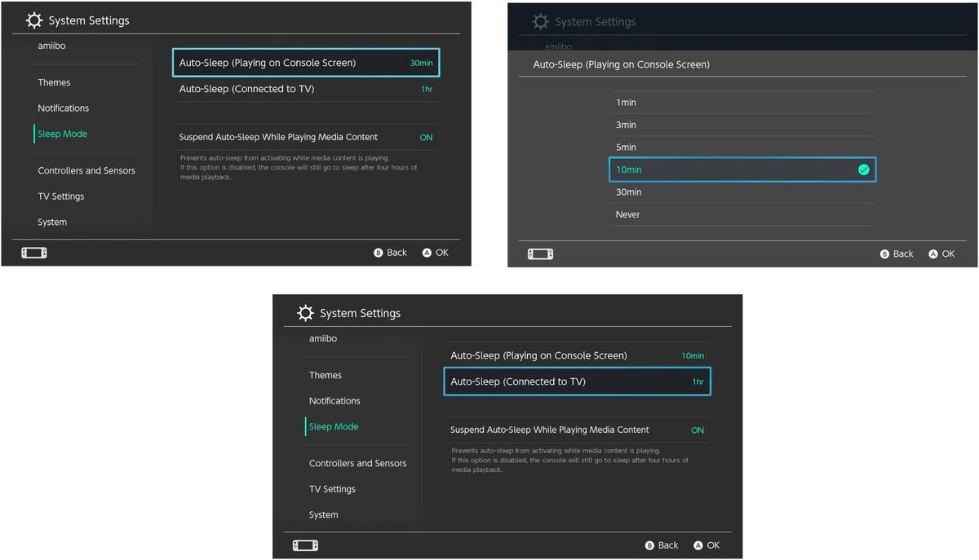Select the 3min auto-sleep option

[x=742, y=125]
